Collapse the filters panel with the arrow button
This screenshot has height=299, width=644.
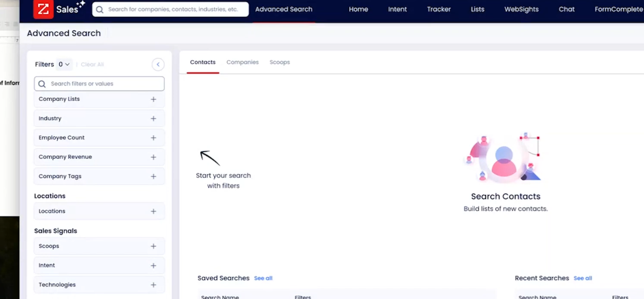point(158,64)
